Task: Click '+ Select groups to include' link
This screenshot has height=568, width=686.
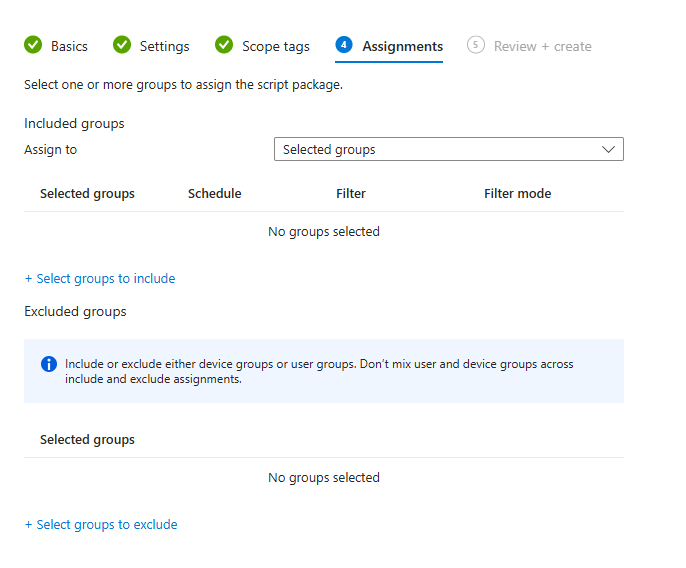Action: pos(100,279)
